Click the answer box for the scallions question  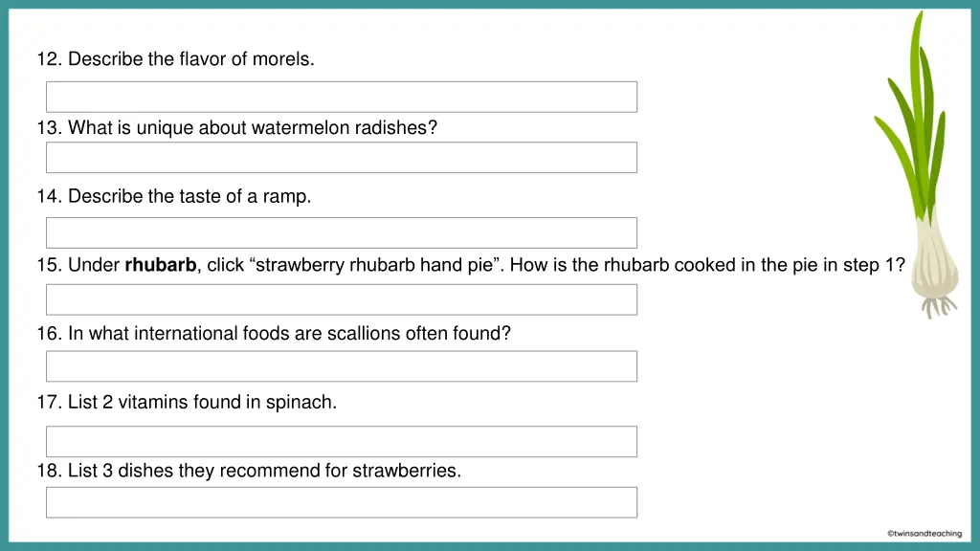coord(342,366)
